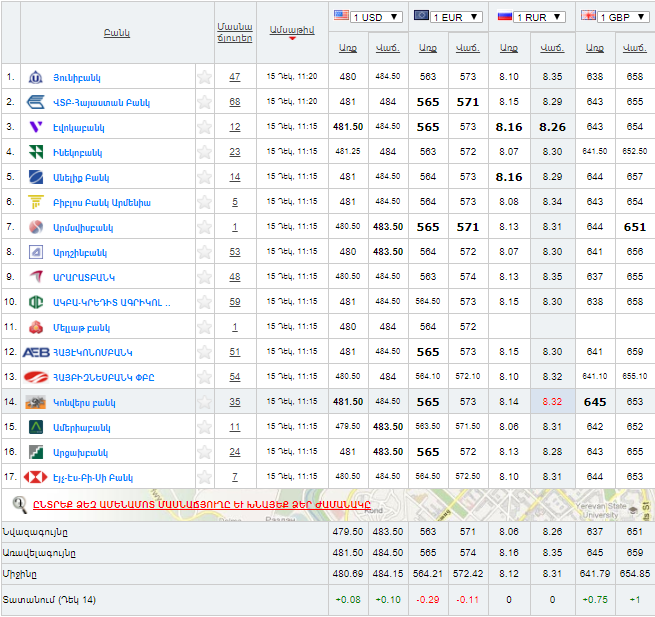Click the Ameriabank green logo
The width and height of the screenshot is (655, 617).
click(x=35, y=427)
